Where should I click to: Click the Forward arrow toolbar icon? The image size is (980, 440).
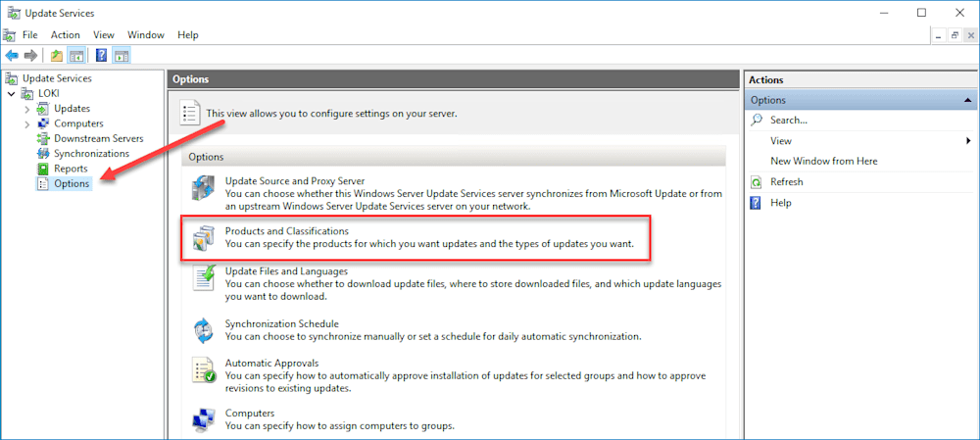(x=30, y=56)
